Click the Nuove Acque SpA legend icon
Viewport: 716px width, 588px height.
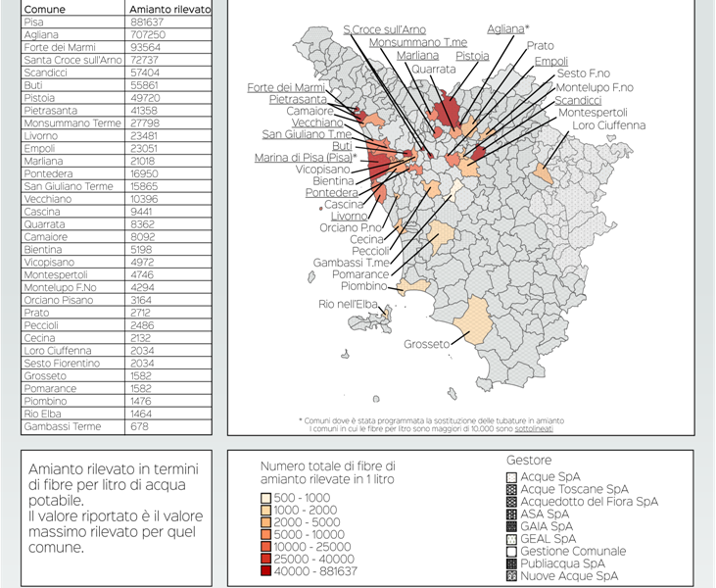(510, 576)
